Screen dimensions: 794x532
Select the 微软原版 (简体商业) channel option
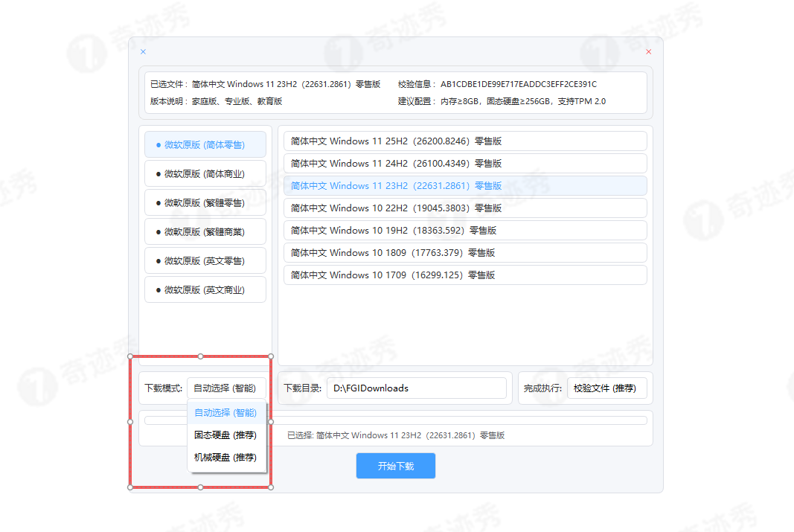205,173
